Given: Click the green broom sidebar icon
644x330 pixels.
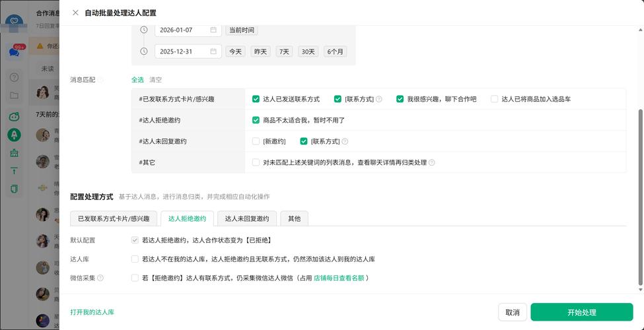Looking at the screenshot, I should pyautogui.click(x=15, y=153).
